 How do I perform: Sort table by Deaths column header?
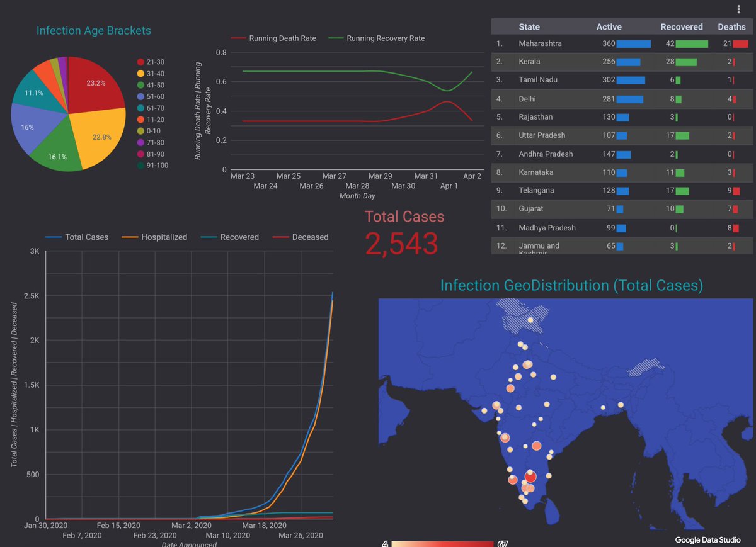click(731, 27)
